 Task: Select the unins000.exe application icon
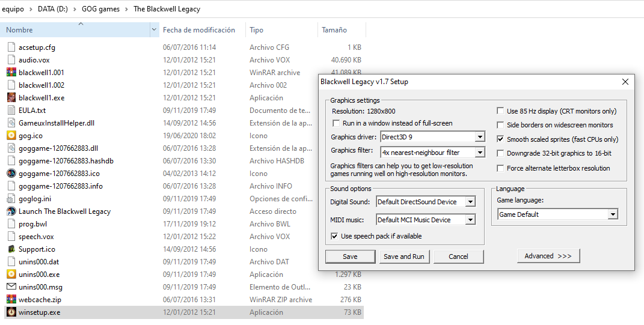[x=11, y=275]
